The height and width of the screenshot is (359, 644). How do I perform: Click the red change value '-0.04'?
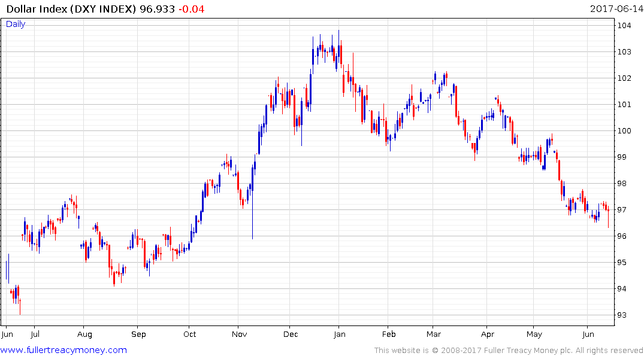(191, 9)
